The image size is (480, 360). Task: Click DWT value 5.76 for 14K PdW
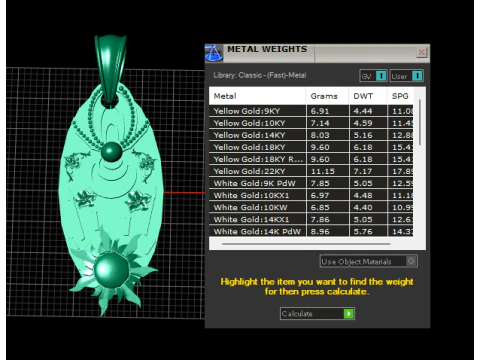(363, 231)
